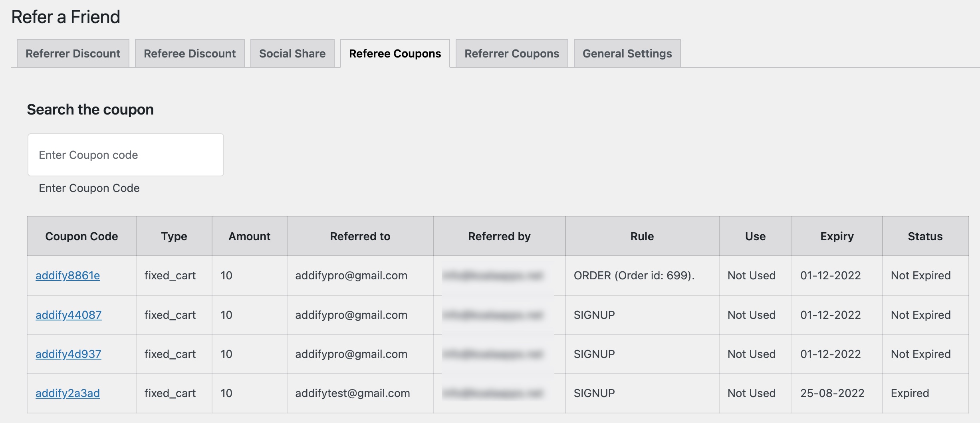Open the Referrer Coupons tab
The width and height of the screenshot is (980, 423).
(512, 53)
